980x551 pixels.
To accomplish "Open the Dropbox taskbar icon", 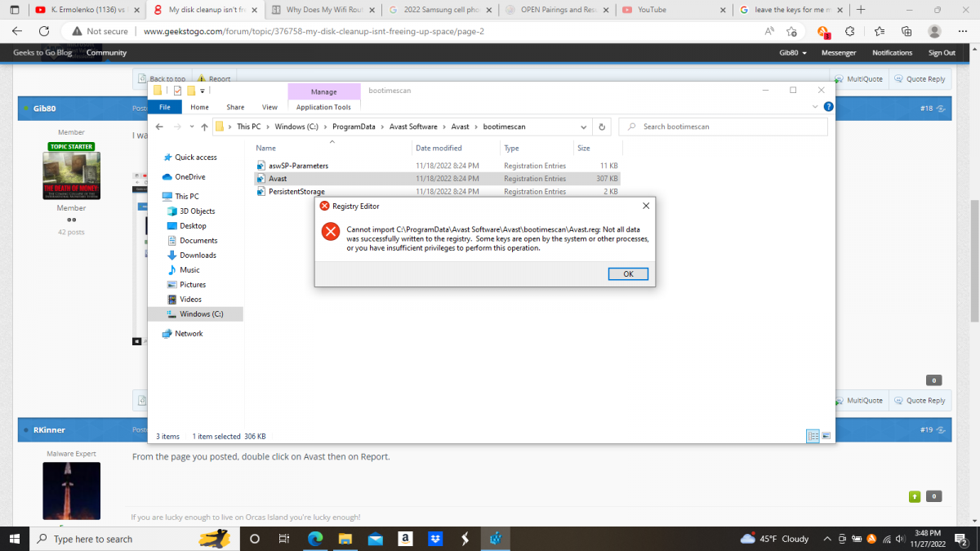I will pyautogui.click(x=435, y=539).
